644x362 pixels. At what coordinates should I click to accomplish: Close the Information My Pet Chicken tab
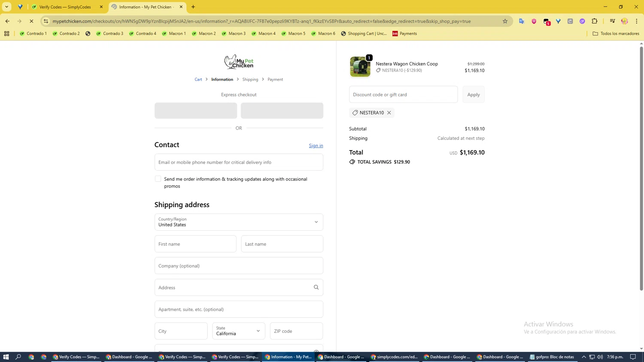(181, 7)
